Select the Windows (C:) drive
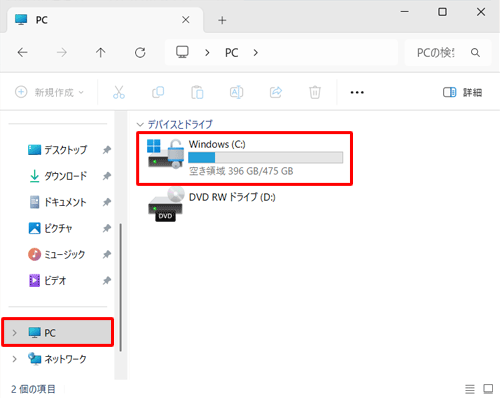This screenshot has height=398, width=500. tap(244, 158)
